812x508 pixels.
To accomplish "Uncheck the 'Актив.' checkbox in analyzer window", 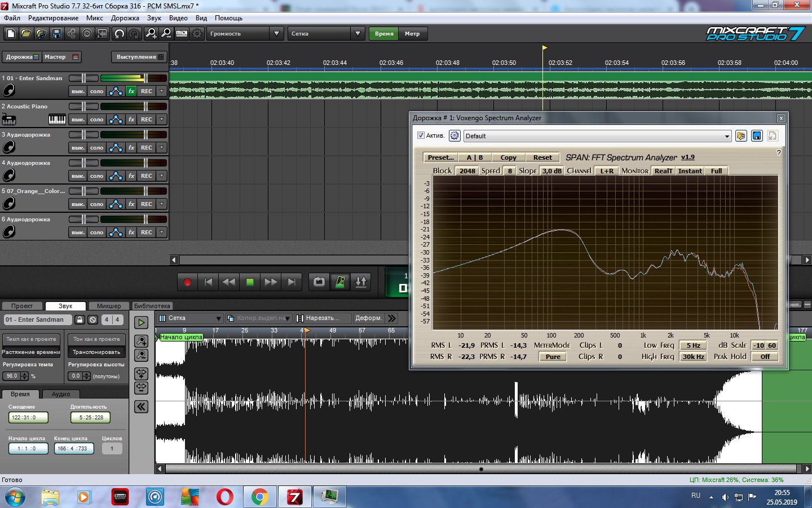I will (x=421, y=135).
